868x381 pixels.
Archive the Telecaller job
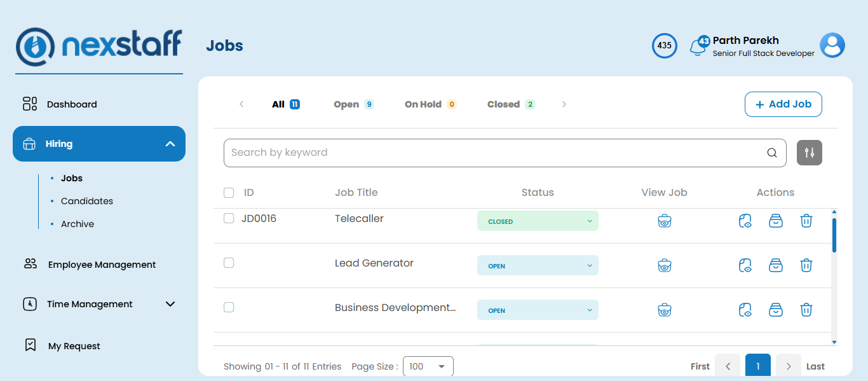776,221
